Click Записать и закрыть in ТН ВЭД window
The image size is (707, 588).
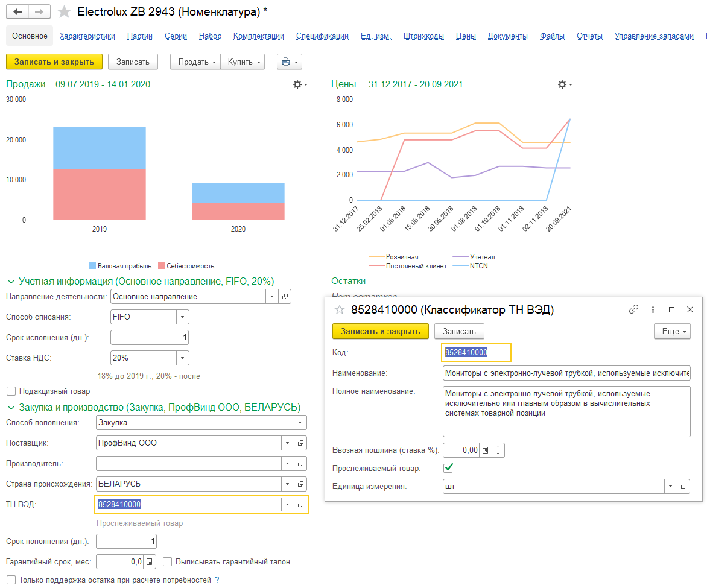point(381,332)
